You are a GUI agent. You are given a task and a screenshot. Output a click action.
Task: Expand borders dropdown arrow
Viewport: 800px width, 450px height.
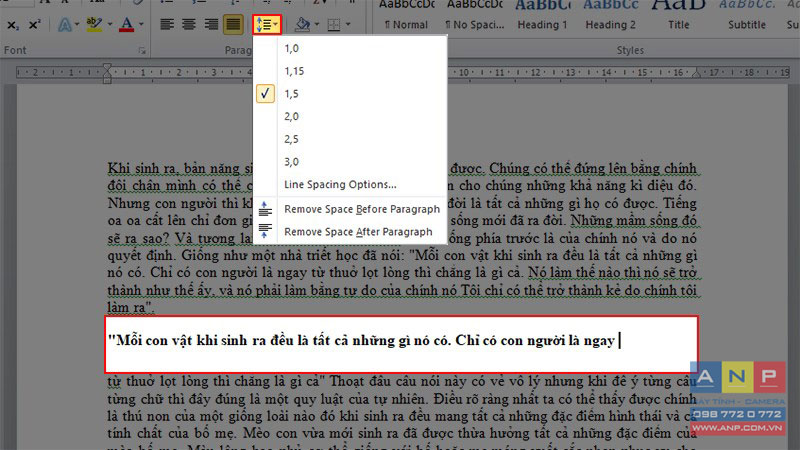pyautogui.click(x=348, y=24)
